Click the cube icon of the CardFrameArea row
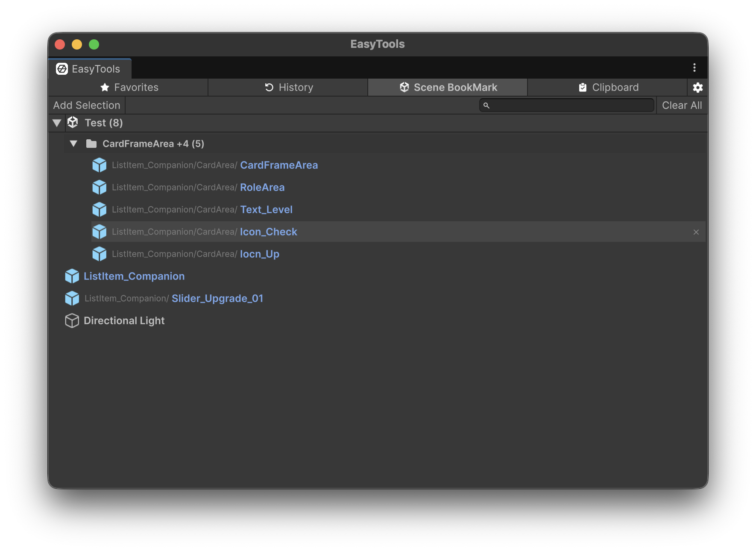756x552 pixels. [100, 165]
